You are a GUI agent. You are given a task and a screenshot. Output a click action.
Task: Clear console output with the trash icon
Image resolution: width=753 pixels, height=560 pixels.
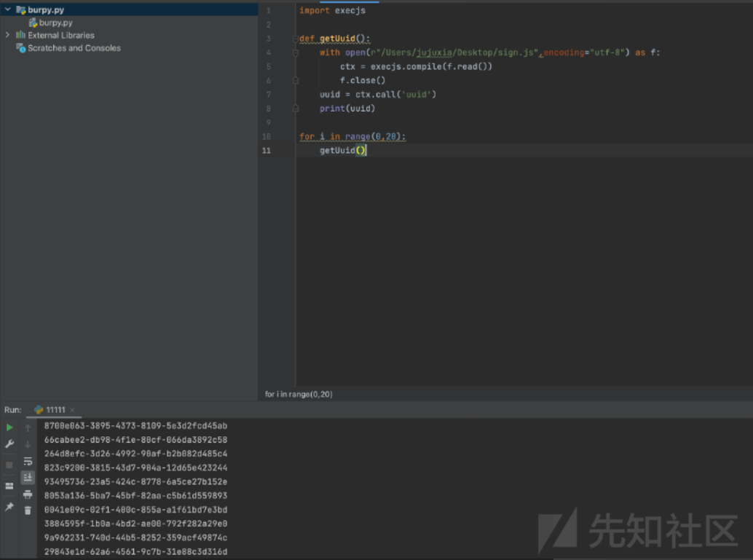(28, 510)
